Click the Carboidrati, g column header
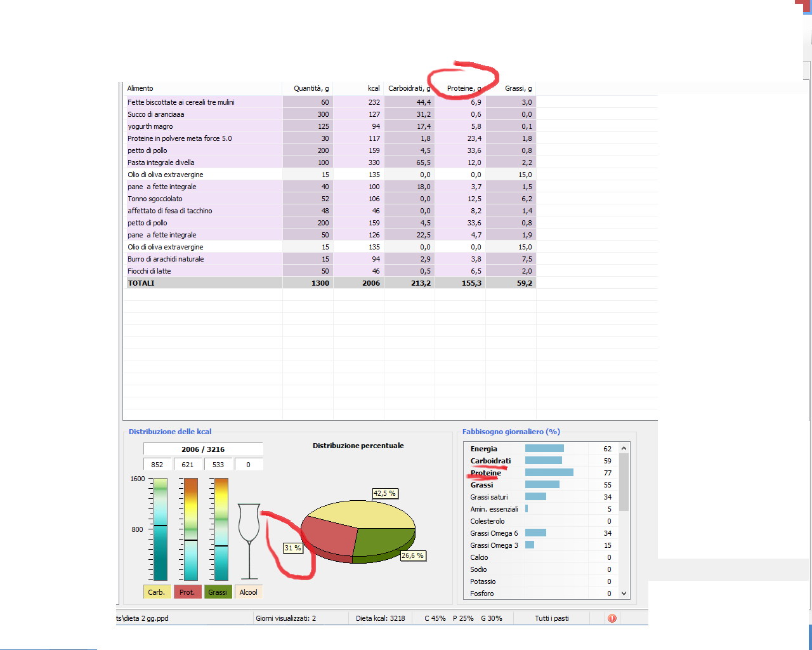 point(409,88)
